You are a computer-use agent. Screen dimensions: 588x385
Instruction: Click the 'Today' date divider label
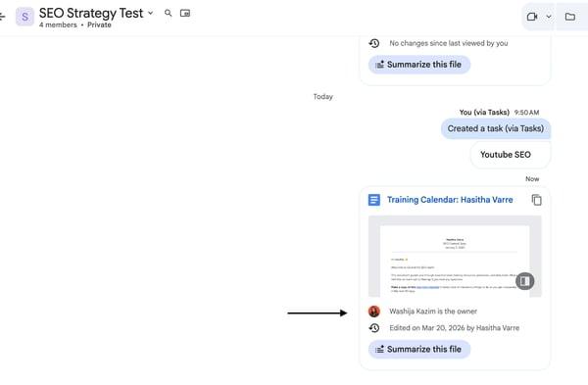coord(322,97)
